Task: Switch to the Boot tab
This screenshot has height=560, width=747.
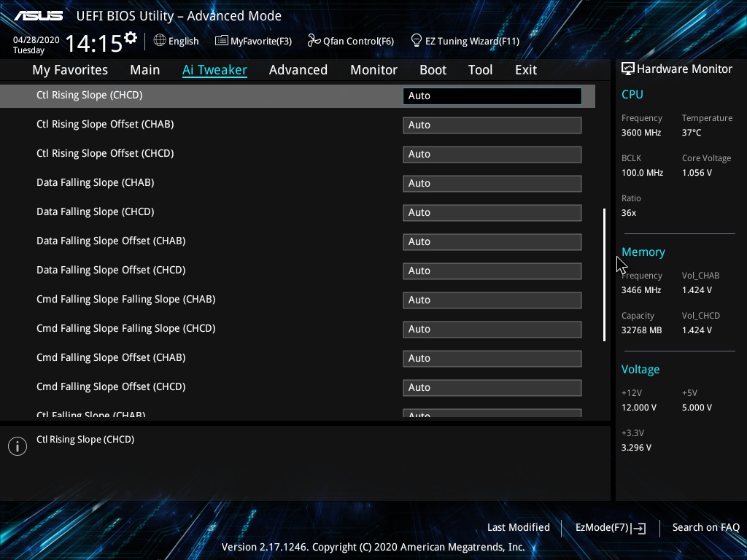Action: point(433,70)
